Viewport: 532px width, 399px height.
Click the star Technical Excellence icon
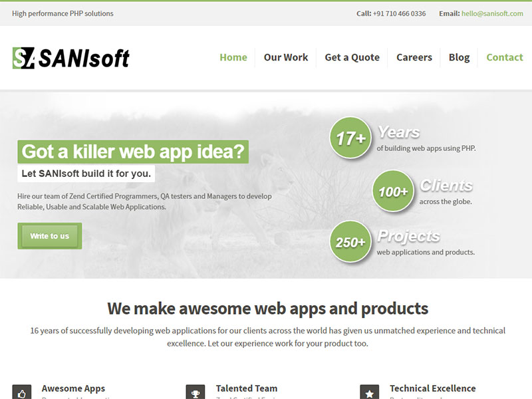coord(370,392)
